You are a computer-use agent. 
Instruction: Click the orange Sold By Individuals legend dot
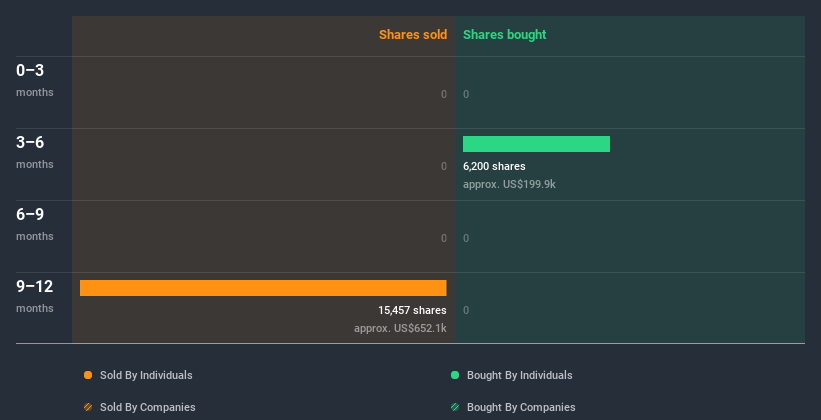(x=88, y=375)
